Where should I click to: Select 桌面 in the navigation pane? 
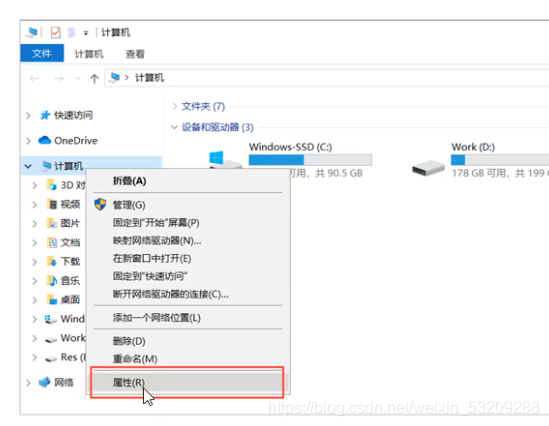pyautogui.click(x=70, y=300)
